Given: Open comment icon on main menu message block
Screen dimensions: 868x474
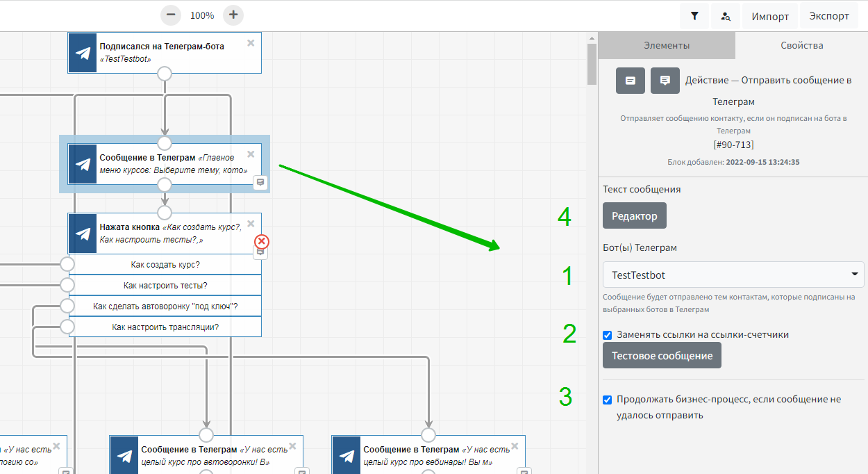Looking at the screenshot, I should click(x=260, y=182).
